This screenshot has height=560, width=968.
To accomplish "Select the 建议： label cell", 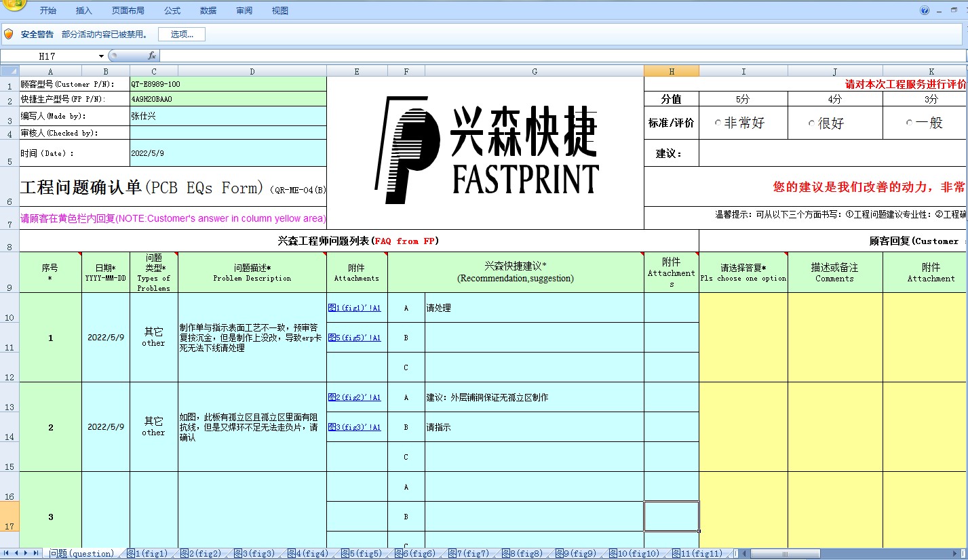I will pyautogui.click(x=672, y=153).
